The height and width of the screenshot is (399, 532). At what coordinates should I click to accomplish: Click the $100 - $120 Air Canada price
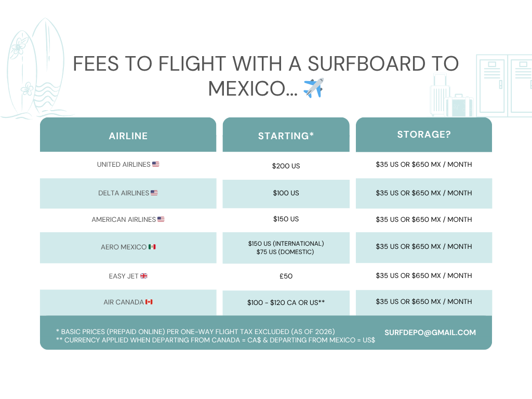[286, 302]
